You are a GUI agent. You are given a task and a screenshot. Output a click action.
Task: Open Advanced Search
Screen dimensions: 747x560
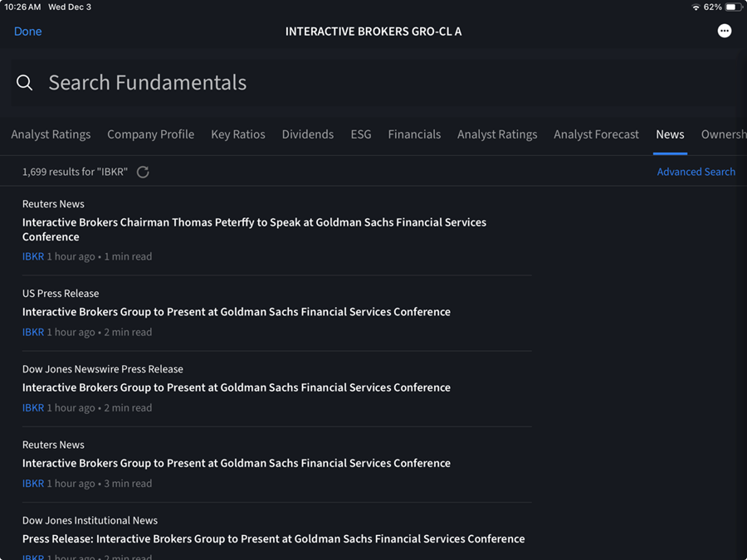point(696,172)
